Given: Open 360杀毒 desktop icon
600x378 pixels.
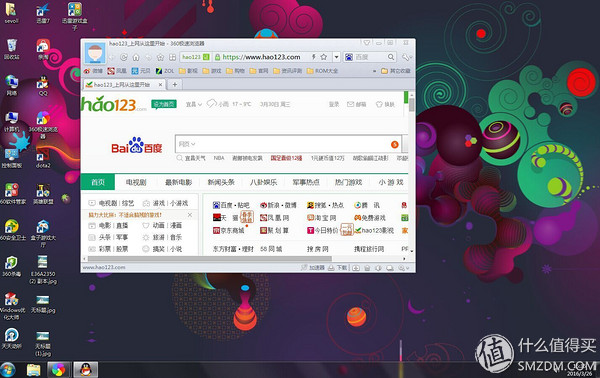Looking at the screenshot, I should click(11, 266).
